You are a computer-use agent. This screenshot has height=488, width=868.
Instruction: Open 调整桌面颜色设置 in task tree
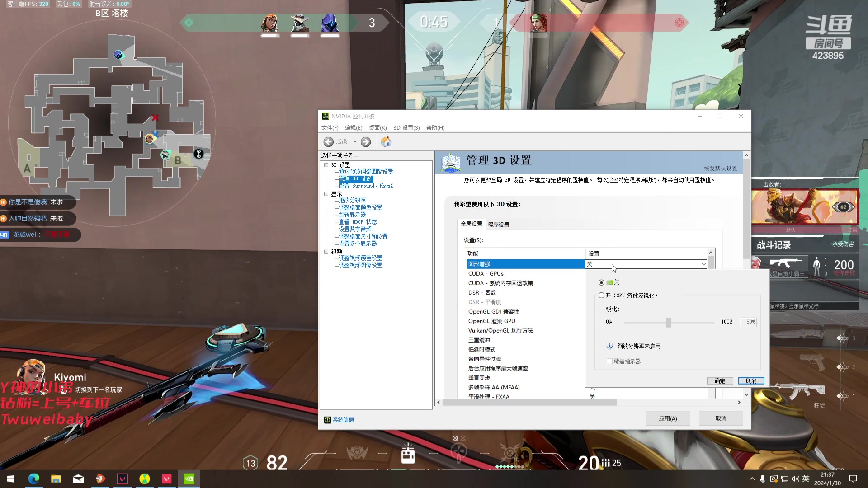click(x=360, y=208)
